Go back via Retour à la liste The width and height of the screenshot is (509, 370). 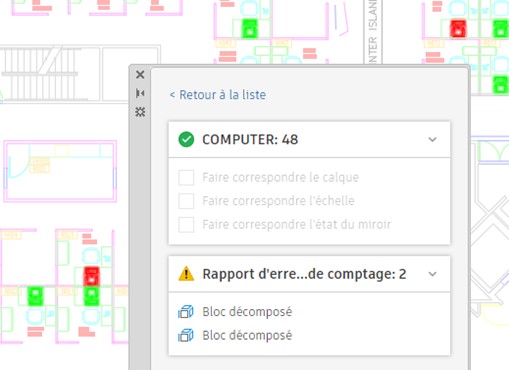[x=218, y=95]
